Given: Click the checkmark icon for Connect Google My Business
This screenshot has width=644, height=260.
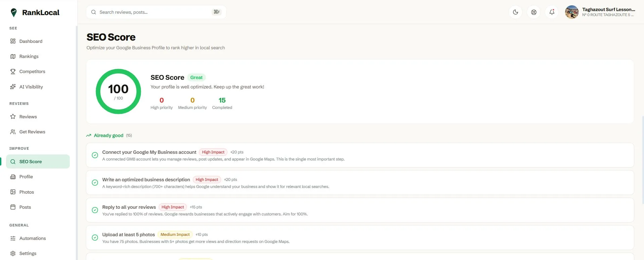Looking at the screenshot, I should coord(95,155).
